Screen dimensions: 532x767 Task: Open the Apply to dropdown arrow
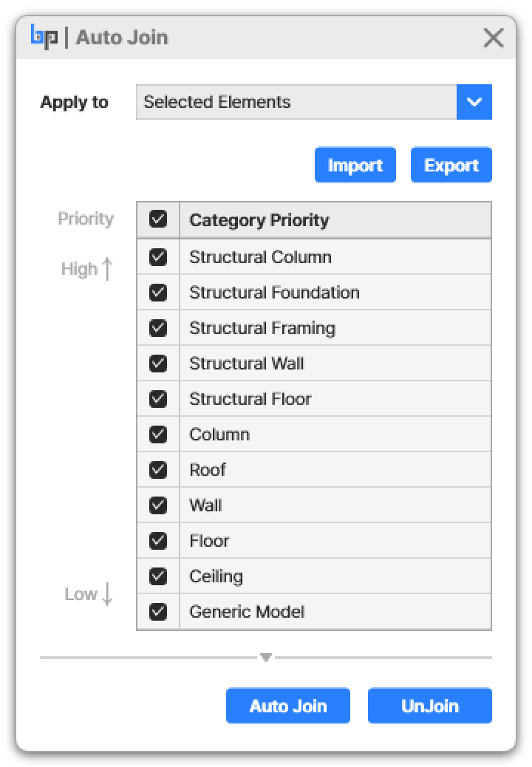[x=474, y=102]
